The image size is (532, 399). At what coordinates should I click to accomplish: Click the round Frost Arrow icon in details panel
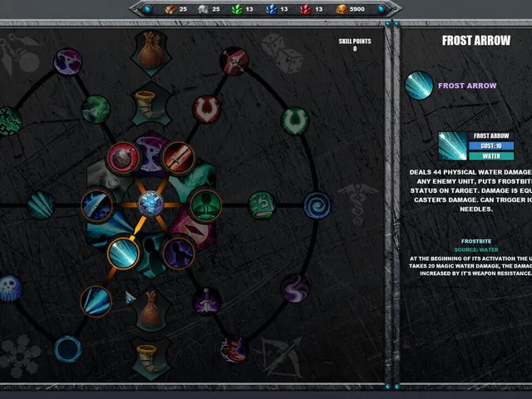click(419, 86)
